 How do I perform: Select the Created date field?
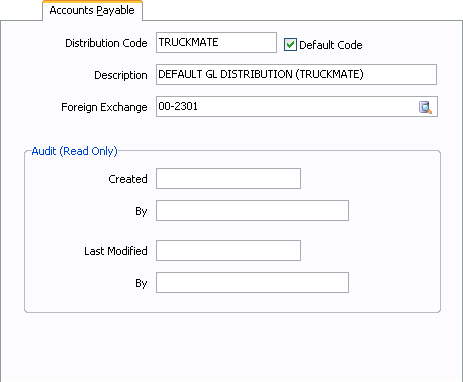point(228,178)
